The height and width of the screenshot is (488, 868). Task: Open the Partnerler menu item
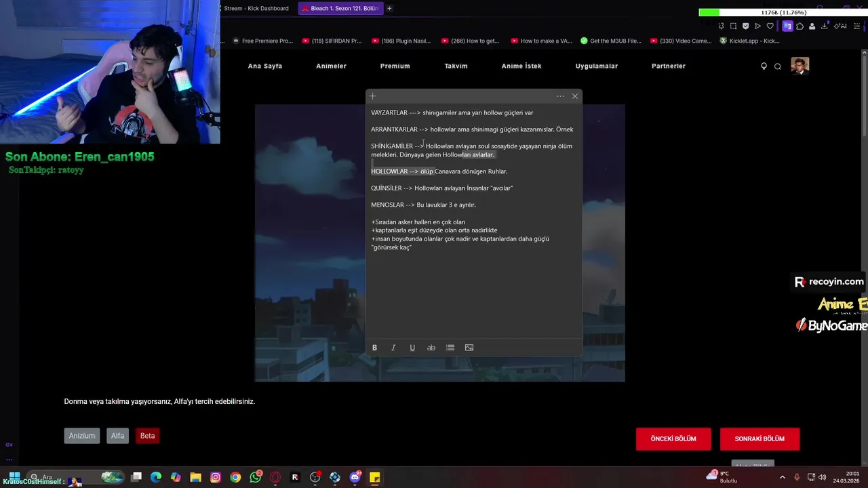point(669,66)
